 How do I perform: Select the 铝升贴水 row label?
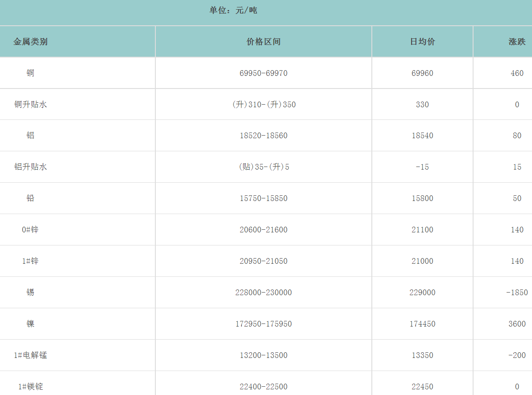point(31,167)
